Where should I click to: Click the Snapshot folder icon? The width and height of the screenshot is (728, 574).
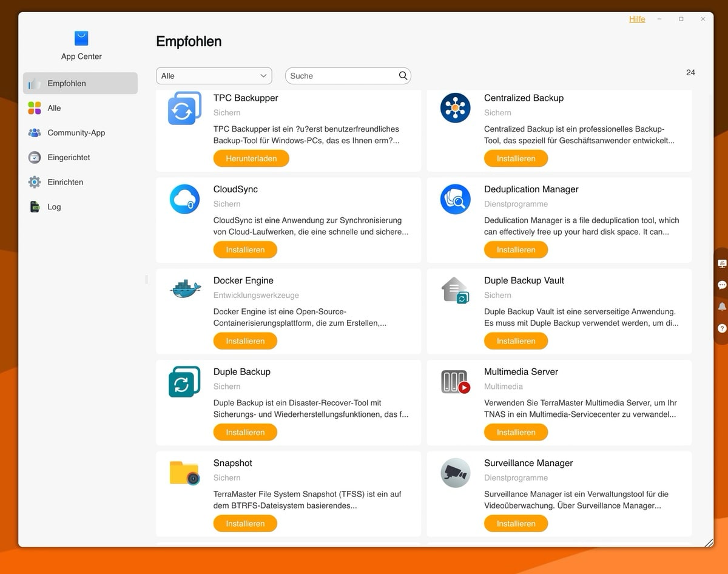click(x=184, y=473)
